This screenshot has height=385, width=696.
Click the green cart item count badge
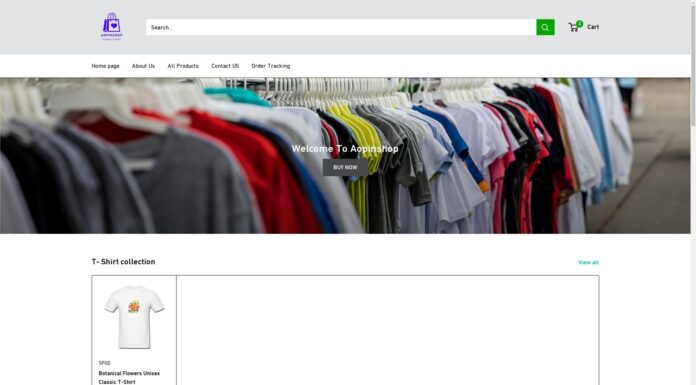(579, 24)
